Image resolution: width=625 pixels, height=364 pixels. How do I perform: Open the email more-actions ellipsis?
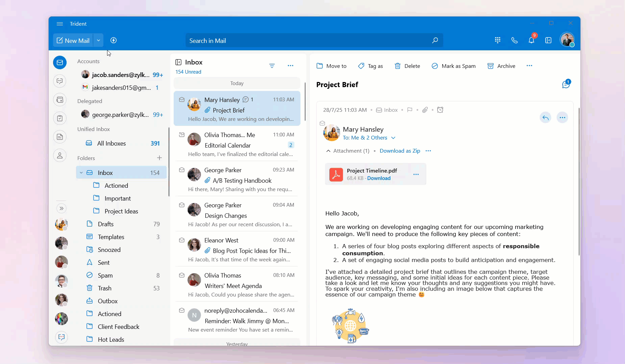click(x=562, y=118)
